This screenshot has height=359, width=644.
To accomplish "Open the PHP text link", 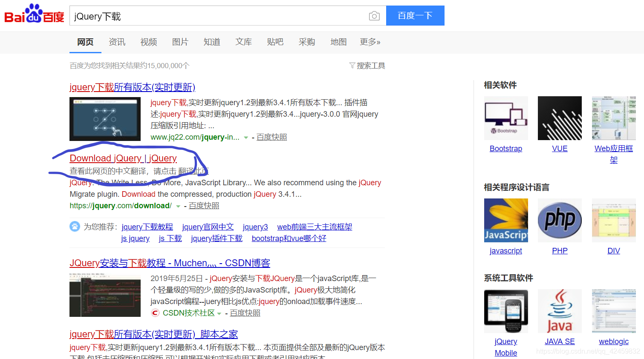I will point(560,251).
